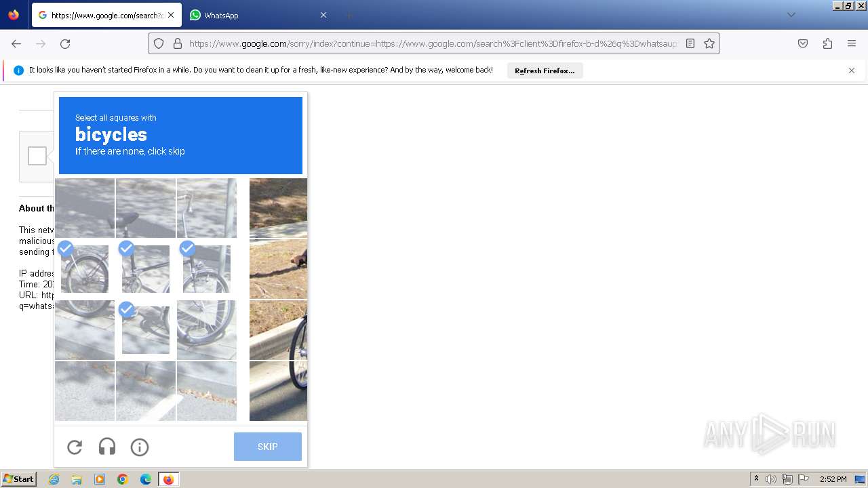Open the Windows Start menu

[19, 479]
